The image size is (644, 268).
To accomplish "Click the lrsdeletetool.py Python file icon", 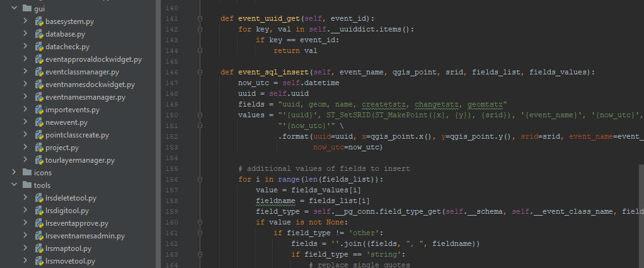I will [x=38, y=198].
